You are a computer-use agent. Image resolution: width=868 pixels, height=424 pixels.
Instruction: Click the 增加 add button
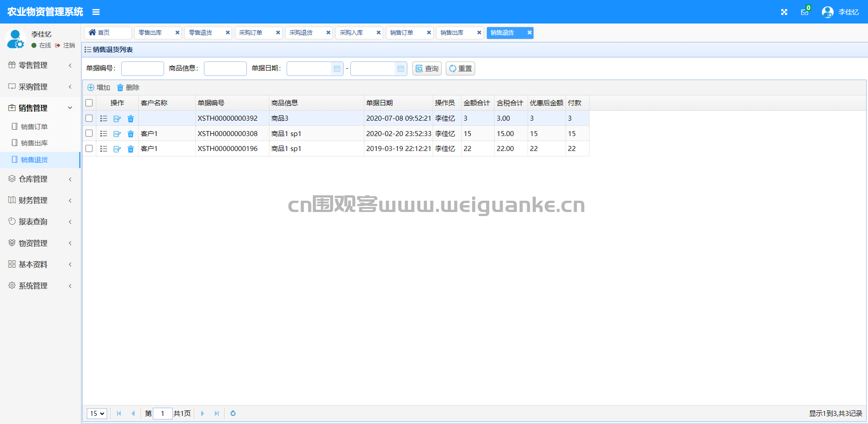pos(99,88)
